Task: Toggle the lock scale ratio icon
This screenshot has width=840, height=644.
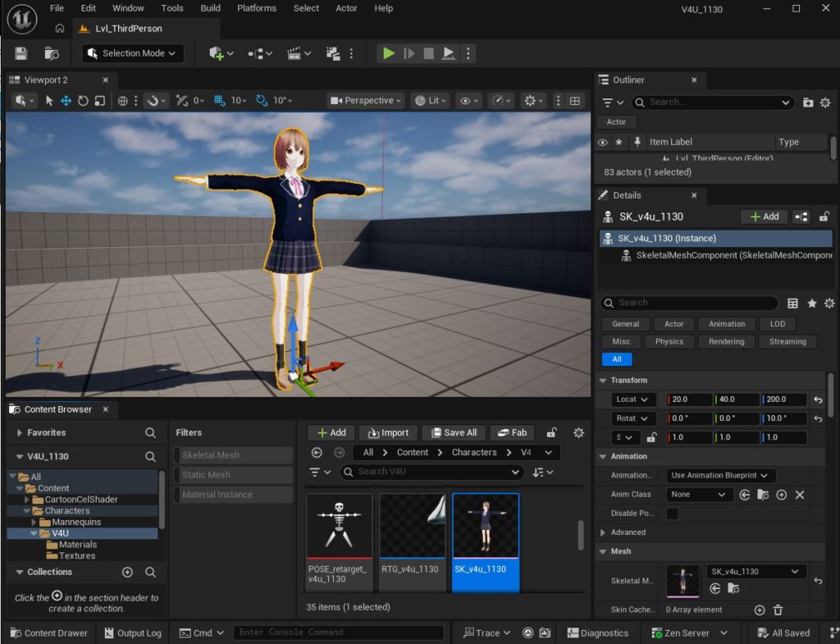Action: pos(652,437)
